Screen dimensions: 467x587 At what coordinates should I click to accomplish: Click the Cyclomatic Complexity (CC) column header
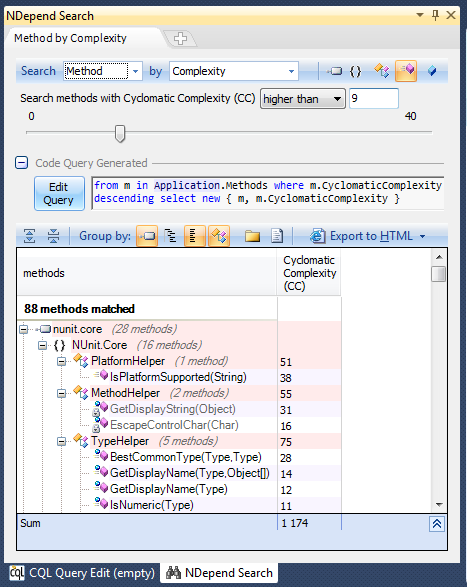pyautogui.click(x=309, y=273)
